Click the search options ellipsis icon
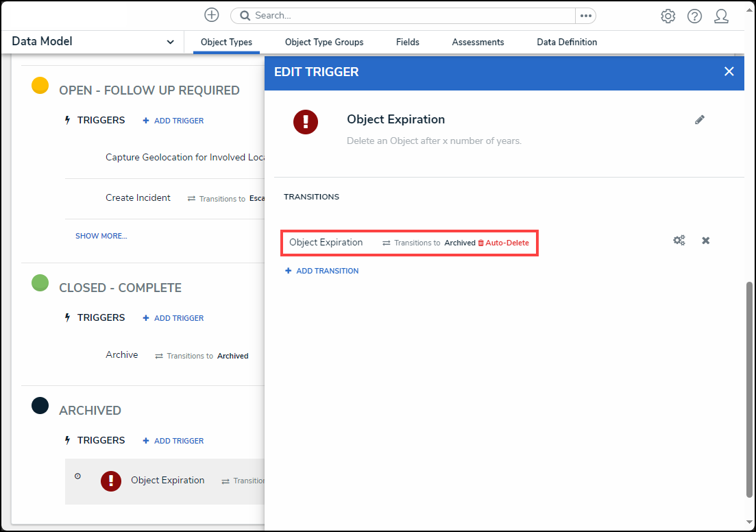Image resolution: width=756 pixels, height=532 pixels. 585,16
